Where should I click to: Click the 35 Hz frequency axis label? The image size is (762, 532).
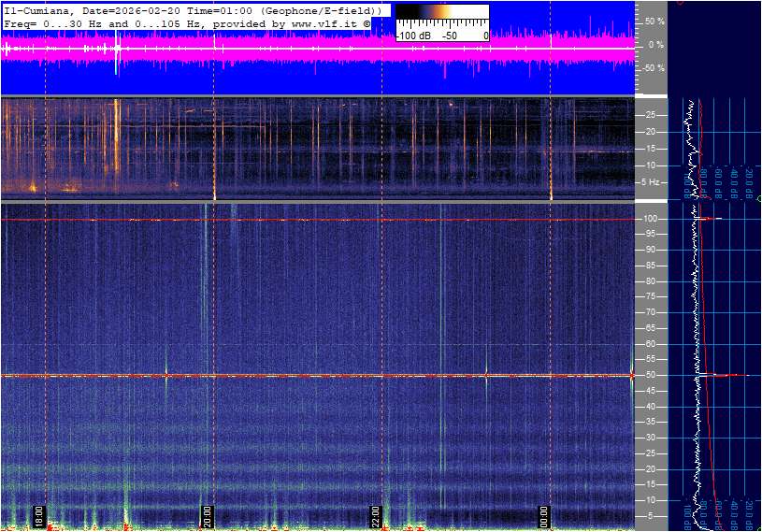652,422
